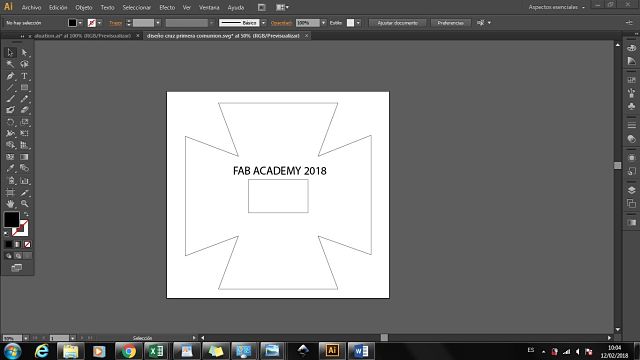
Task: Click the Ajustar documento button
Action: [x=398, y=23]
